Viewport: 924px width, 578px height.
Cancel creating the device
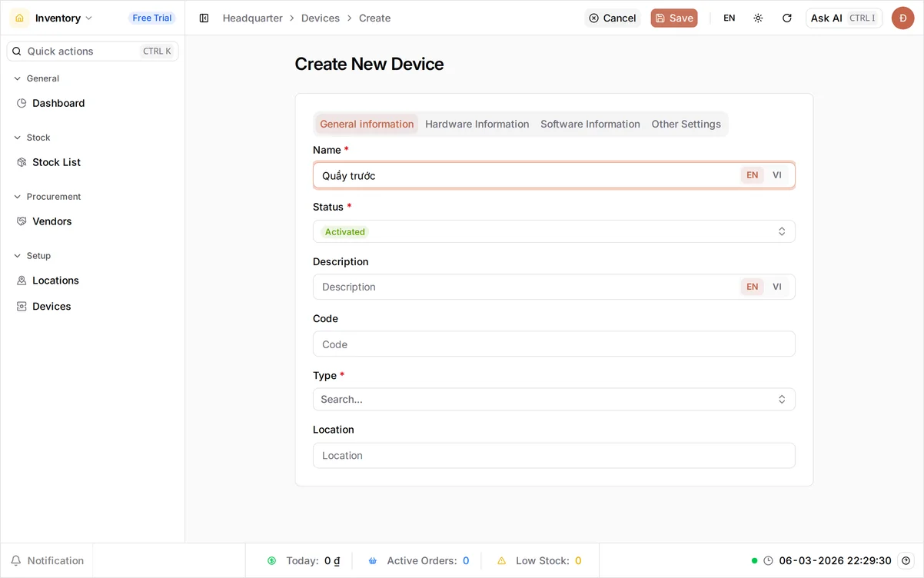(x=613, y=18)
